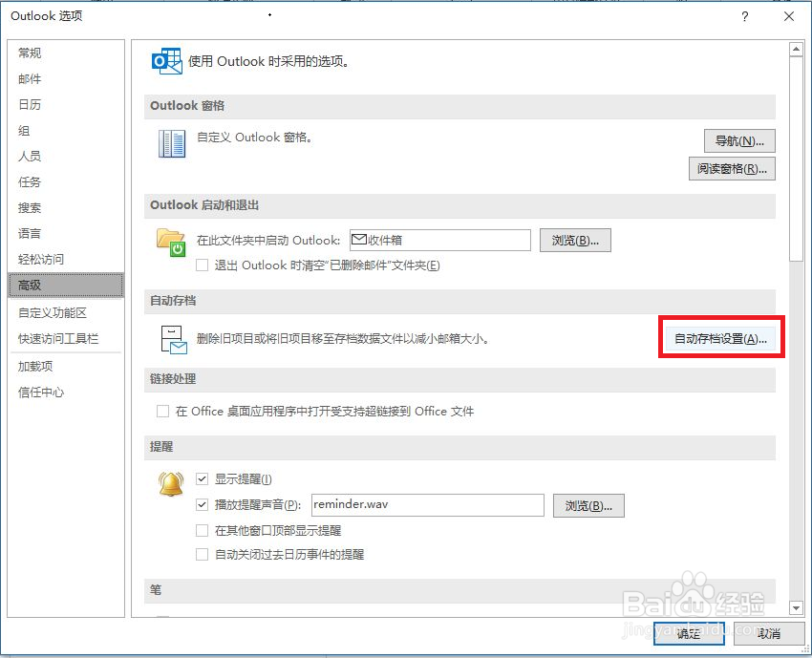Select 邮件 category
Image resolution: width=812 pixels, height=658 pixels.
tap(66, 78)
